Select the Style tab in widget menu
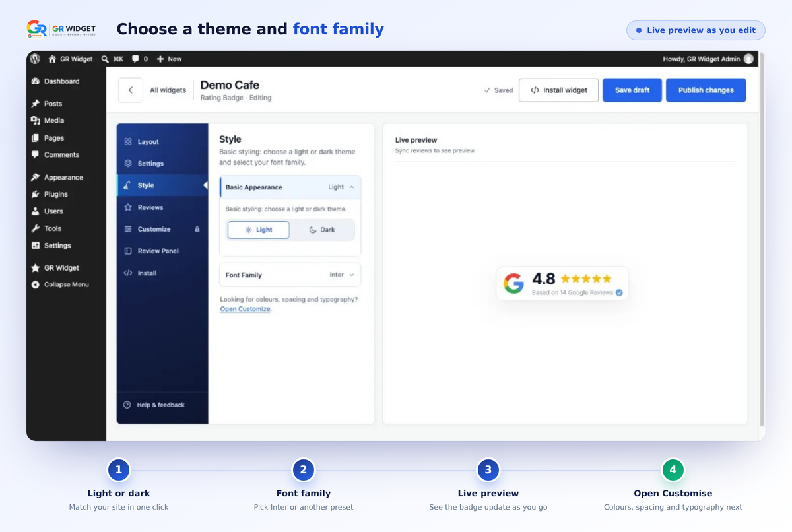Viewport: 792px width, 532px height. [162, 185]
